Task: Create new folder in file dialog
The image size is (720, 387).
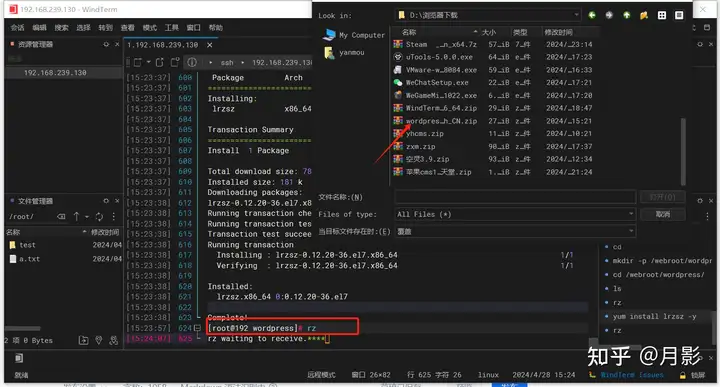Action: (x=644, y=15)
